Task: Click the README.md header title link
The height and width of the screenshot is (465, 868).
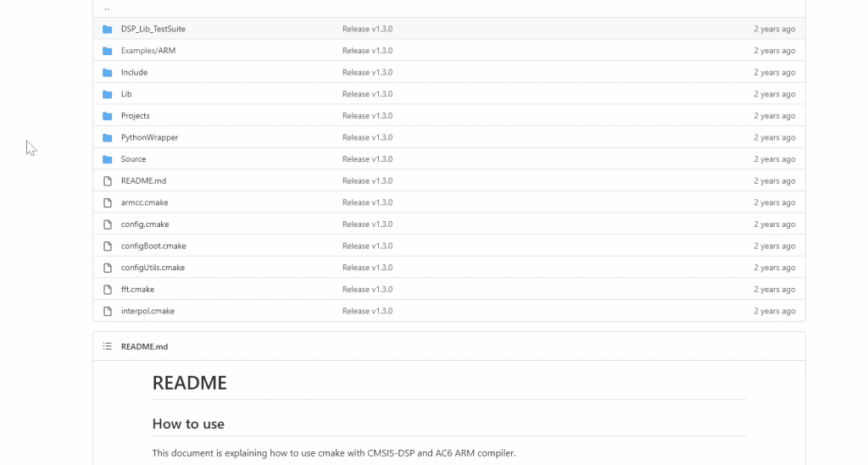Action: [144, 346]
